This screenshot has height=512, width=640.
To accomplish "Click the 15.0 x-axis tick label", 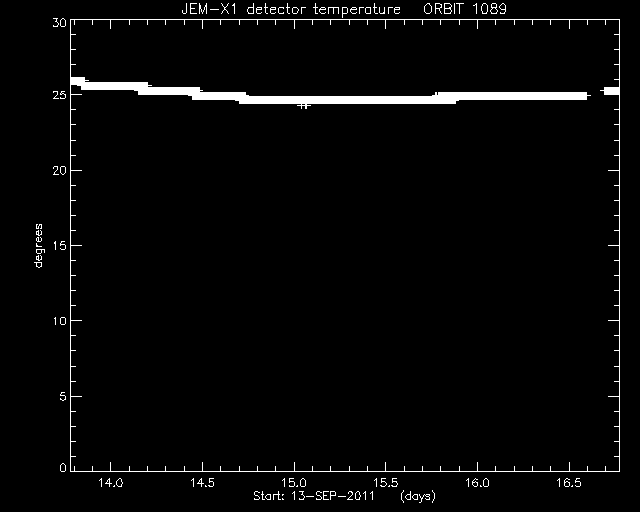I will (x=294, y=483).
